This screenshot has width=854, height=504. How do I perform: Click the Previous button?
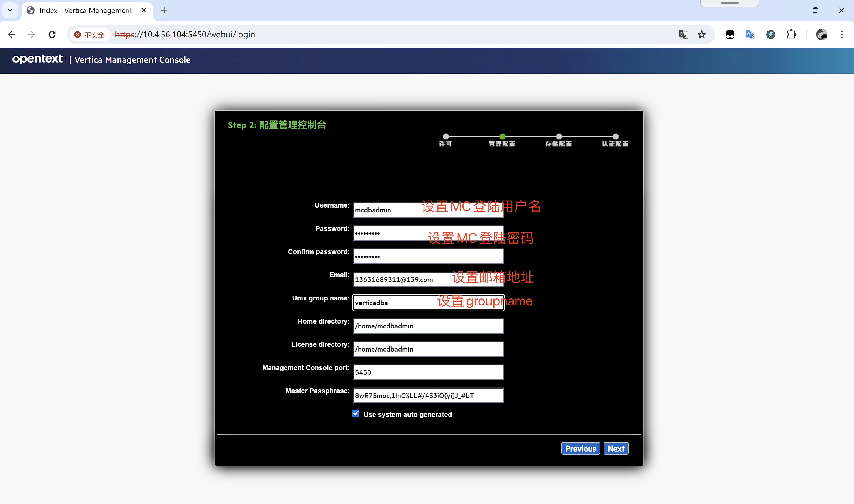580,448
